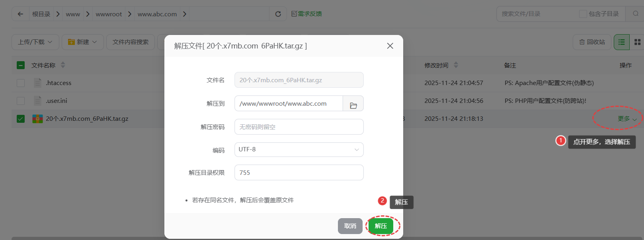
Task: Click the extraction password (解压密码) field
Action: point(299,127)
